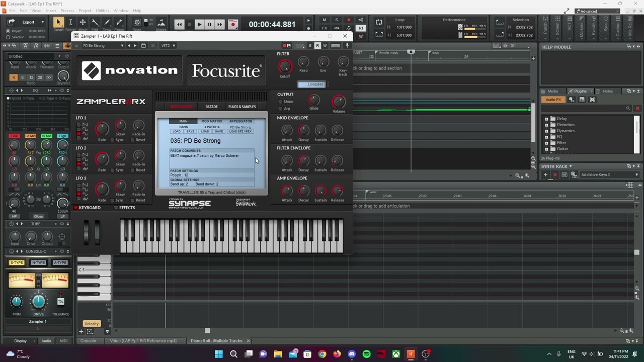644x362 pixels.
Task: Toggle the KEYBOARD section button in Zampler
Action: click(87, 208)
